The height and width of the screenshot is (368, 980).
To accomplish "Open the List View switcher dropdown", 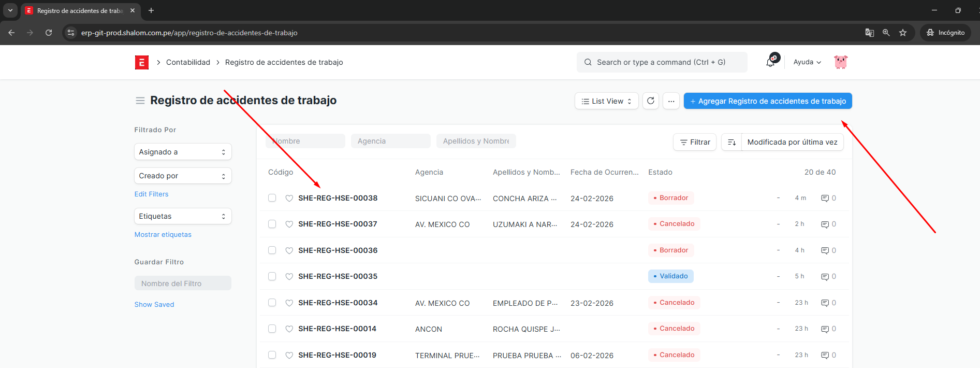I will [606, 101].
